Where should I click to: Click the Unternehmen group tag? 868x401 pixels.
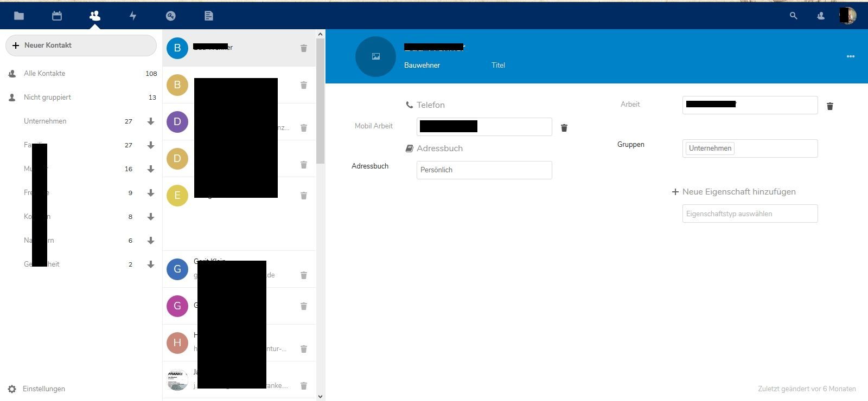coord(710,148)
